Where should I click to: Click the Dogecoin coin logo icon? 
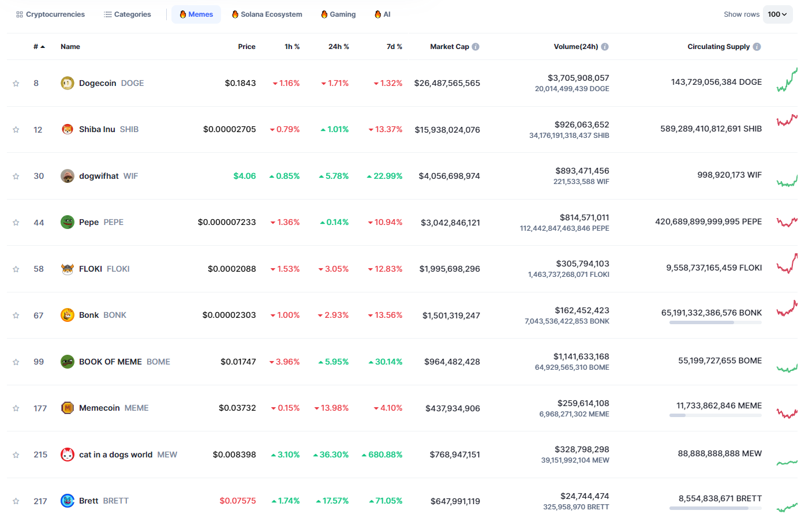click(x=68, y=83)
